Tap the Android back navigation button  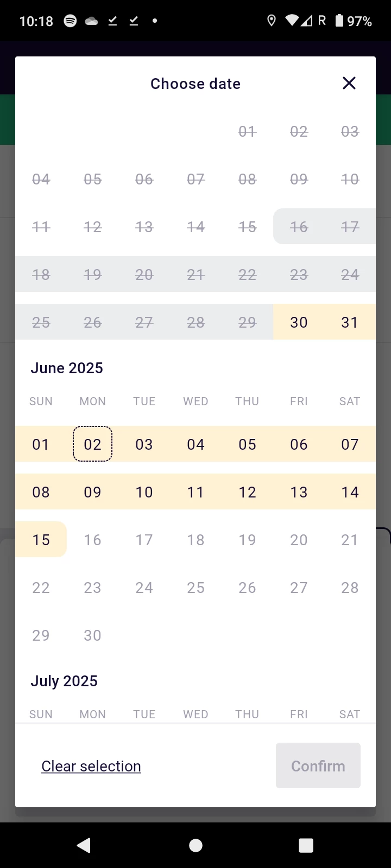click(84, 845)
